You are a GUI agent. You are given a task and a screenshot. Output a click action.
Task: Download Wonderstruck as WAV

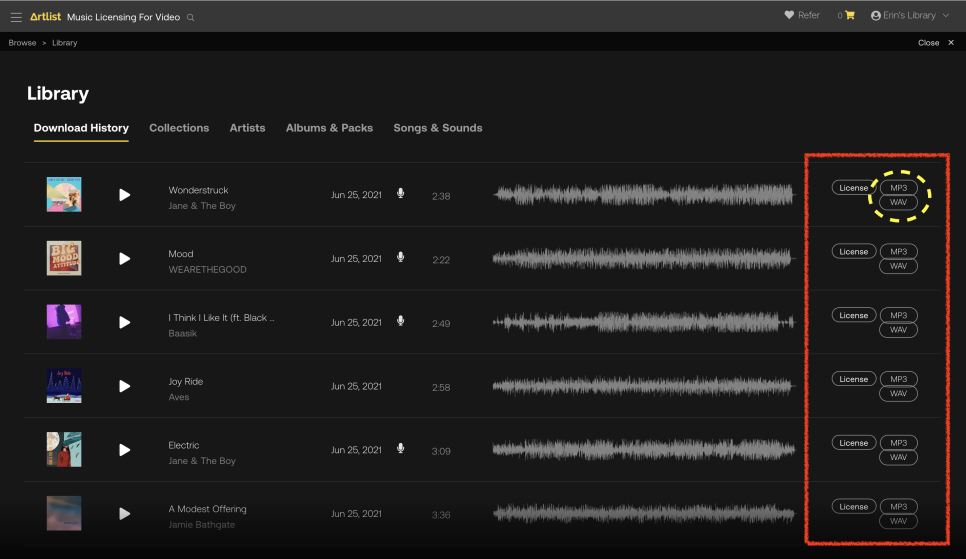(898, 202)
